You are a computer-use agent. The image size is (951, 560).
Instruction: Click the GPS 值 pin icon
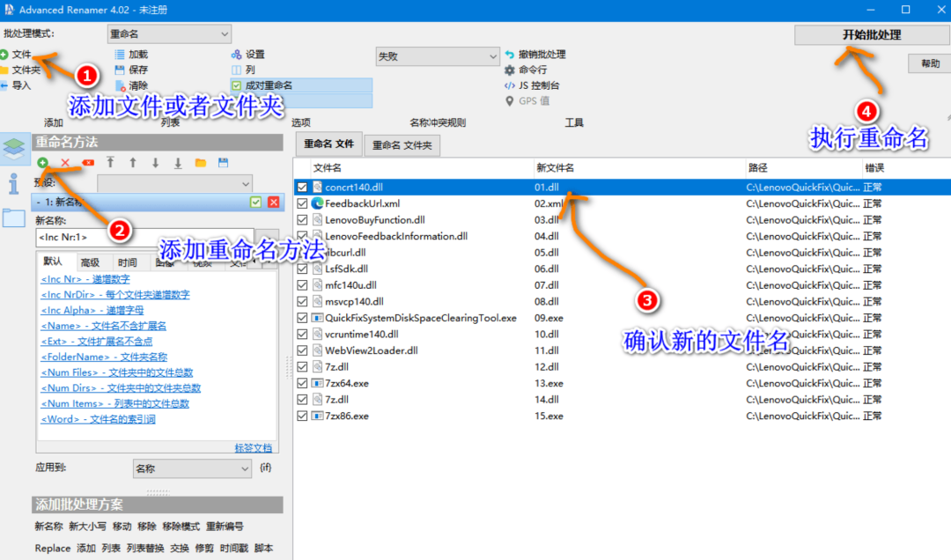(510, 101)
